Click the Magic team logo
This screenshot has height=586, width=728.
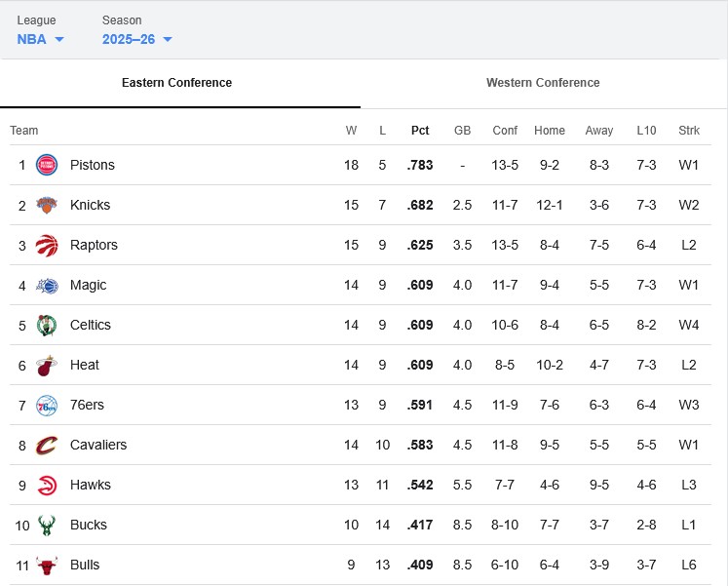[x=47, y=285]
